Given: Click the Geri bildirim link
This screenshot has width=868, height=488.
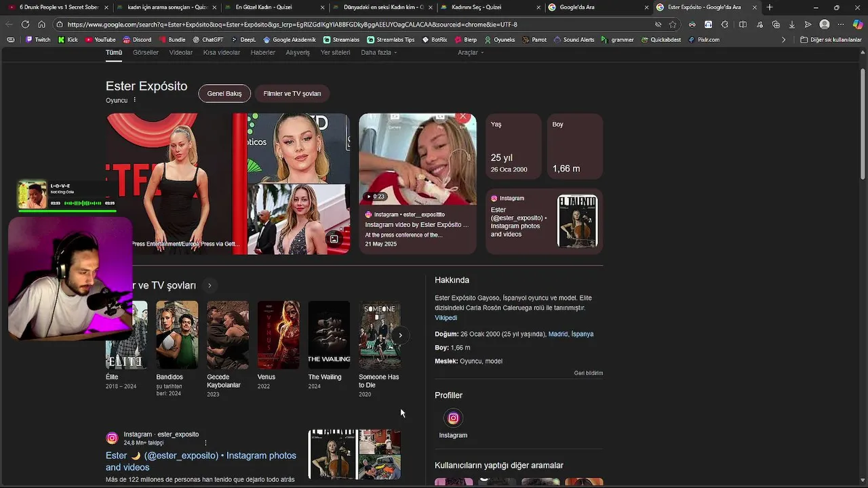Looking at the screenshot, I should coord(589,373).
